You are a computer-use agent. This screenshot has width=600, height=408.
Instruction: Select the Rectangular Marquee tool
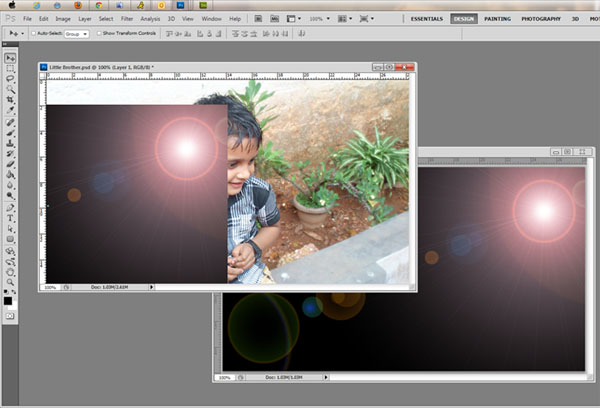pos(10,69)
